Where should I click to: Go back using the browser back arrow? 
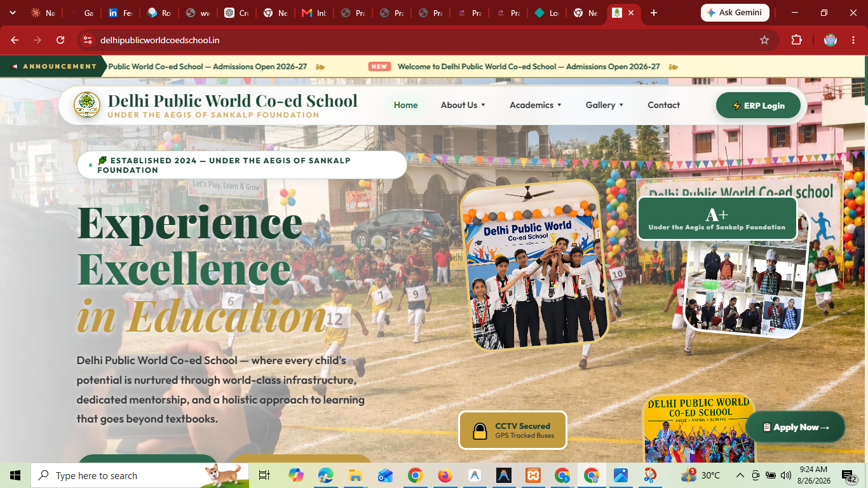(x=15, y=40)
